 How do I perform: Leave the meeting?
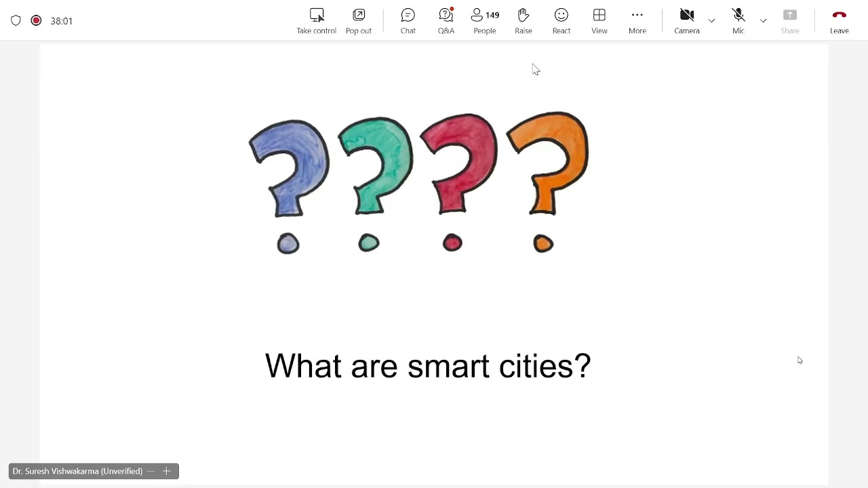coord(840,21)
